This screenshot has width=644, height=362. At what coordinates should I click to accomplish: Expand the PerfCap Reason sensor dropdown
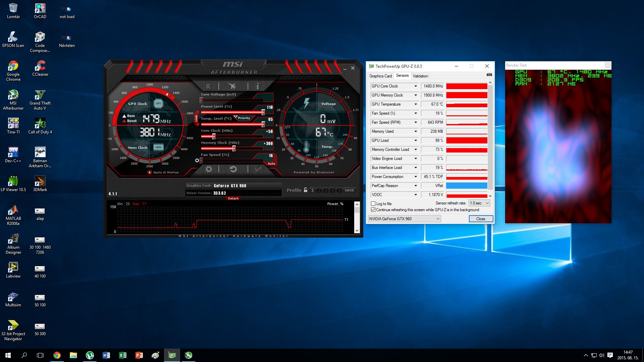(x=416, y=186)
